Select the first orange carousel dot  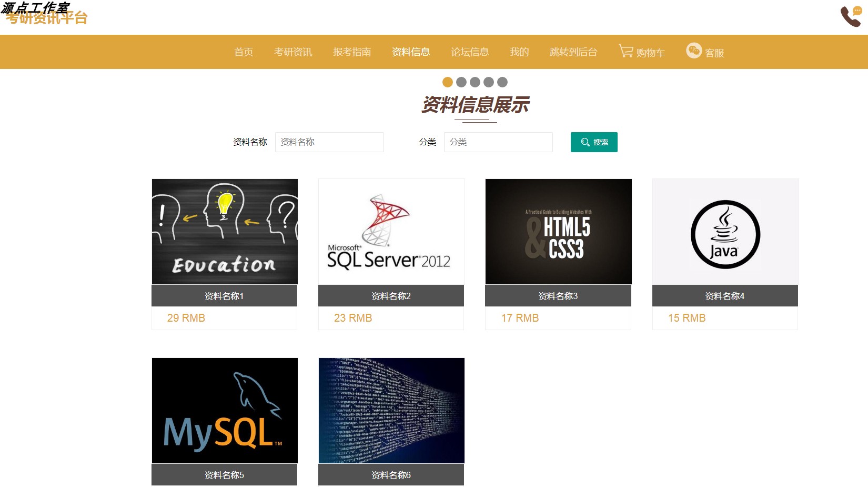pyautogui.click(x=448, y=82)
